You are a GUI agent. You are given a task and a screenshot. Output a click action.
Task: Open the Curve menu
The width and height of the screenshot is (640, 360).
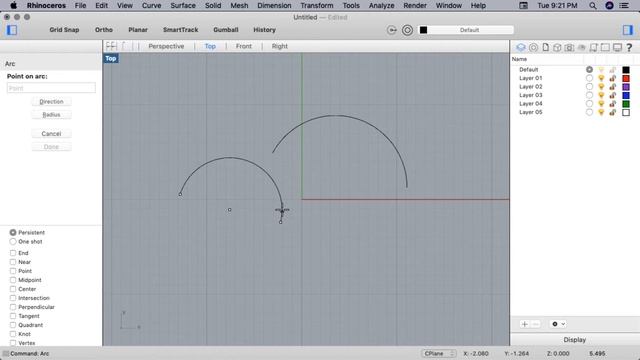[x=151, y=6]
